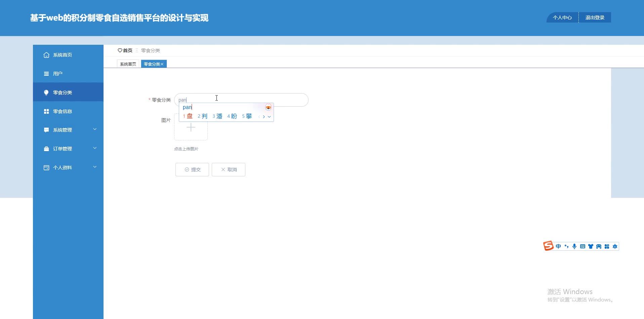
Task: Click the briefcase icon beside 订单管理
Action: (46, 149)
